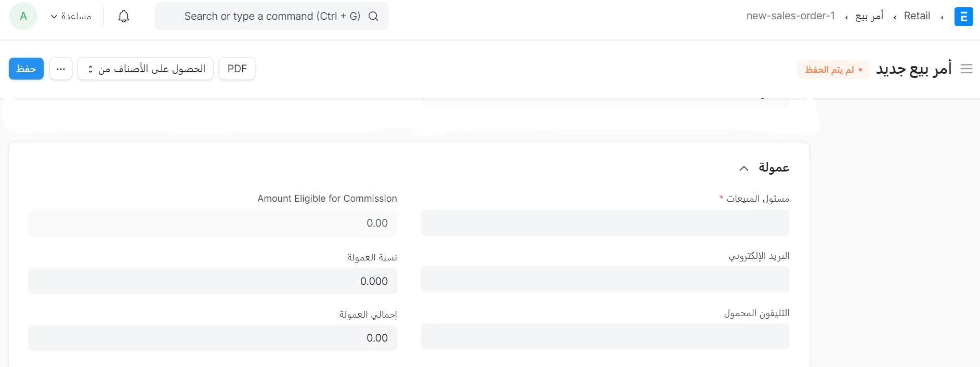The image size is (980, 367).
Task: Click the البريد الإلكتروني field
Action: (x=605, y=280)
